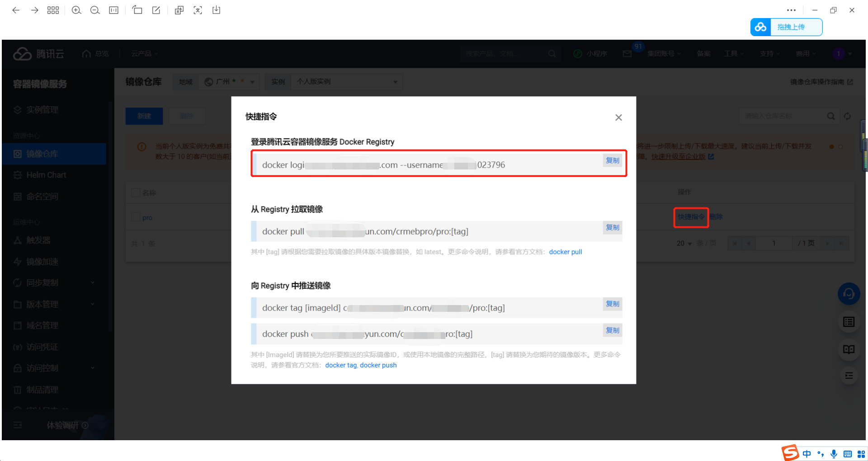Open the docker tag documentation link
The image size is (868, 461).
coord(341,365)
